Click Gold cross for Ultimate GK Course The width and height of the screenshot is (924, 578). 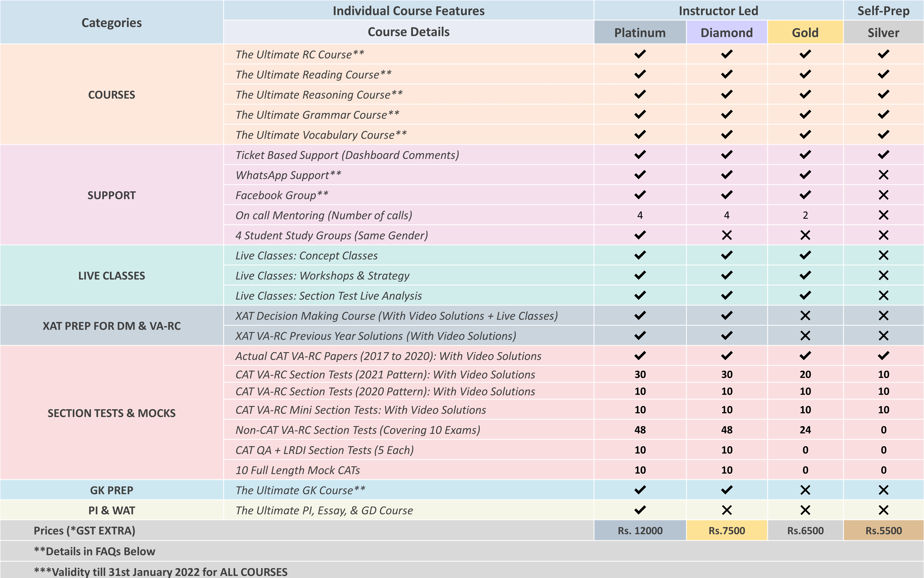805,490
